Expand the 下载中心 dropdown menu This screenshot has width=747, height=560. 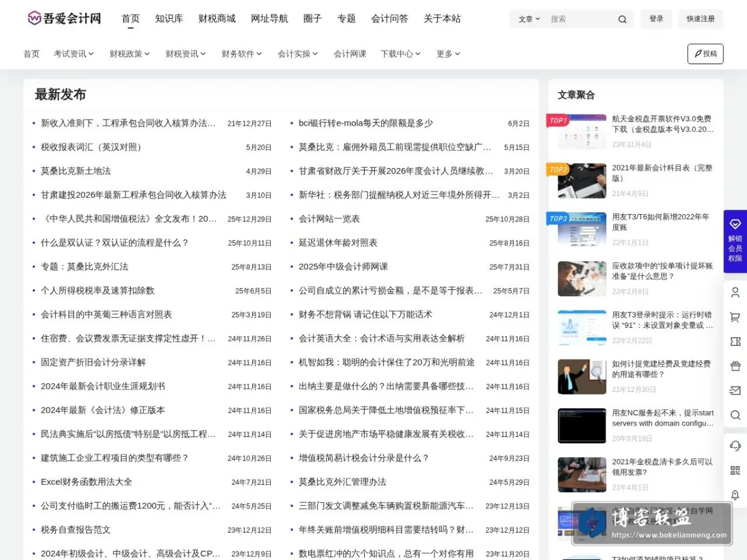(x=400, y=54)
